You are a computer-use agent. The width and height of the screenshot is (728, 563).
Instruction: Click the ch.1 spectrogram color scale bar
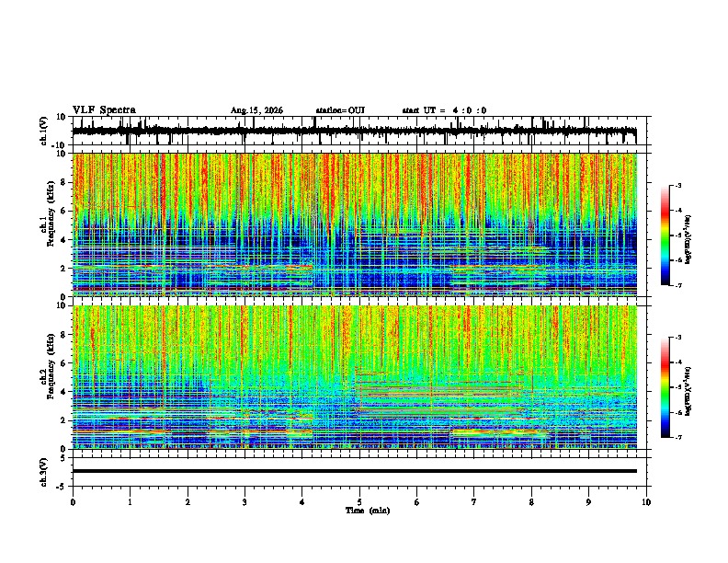[x=665, y=236]
